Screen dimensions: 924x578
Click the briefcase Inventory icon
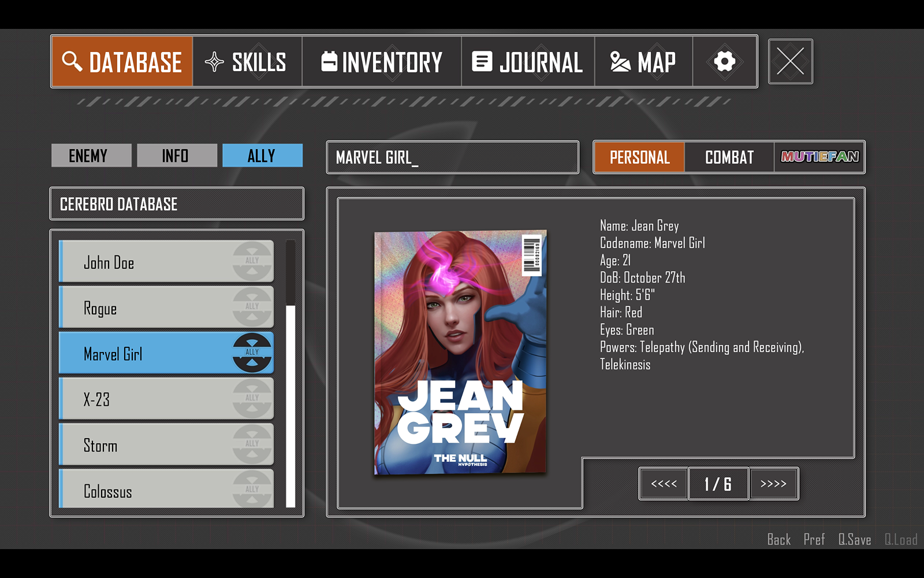point(329,61)
